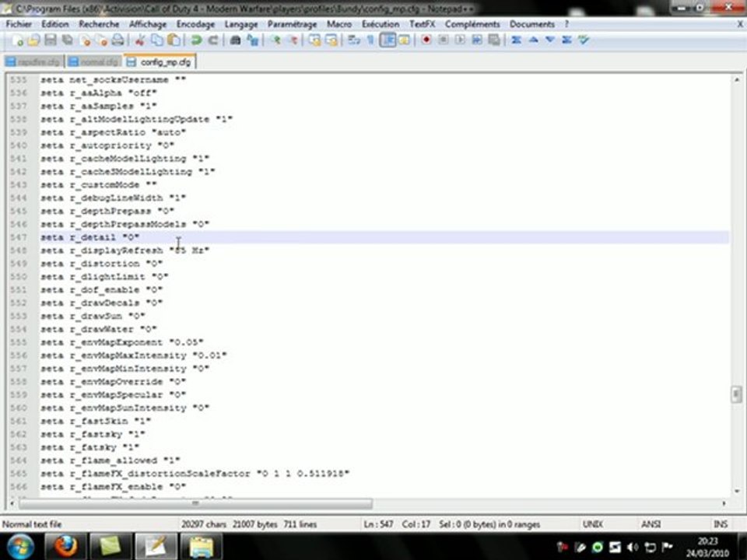
Task: Click line 548 seta r_displayRefresh
Action: tap(124, 250)
